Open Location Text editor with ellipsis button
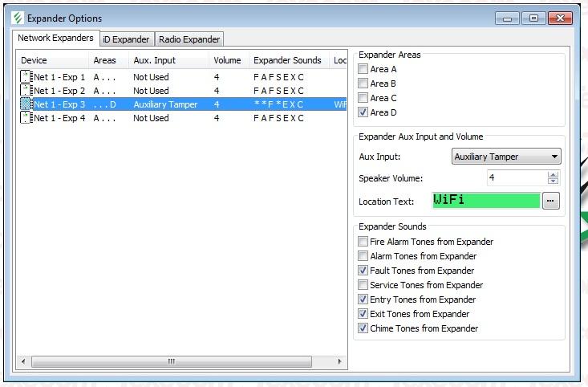Screen dimensions: 588x387 tap(550, 201)
